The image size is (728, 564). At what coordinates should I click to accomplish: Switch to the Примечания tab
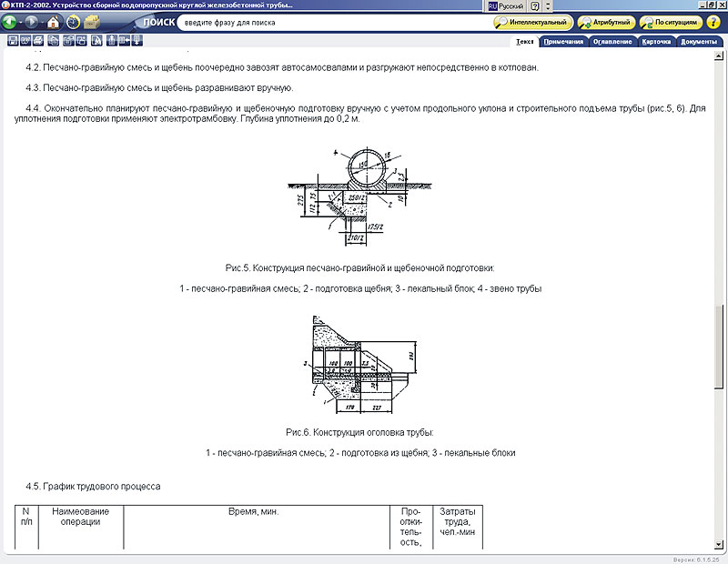pos(562,42)
